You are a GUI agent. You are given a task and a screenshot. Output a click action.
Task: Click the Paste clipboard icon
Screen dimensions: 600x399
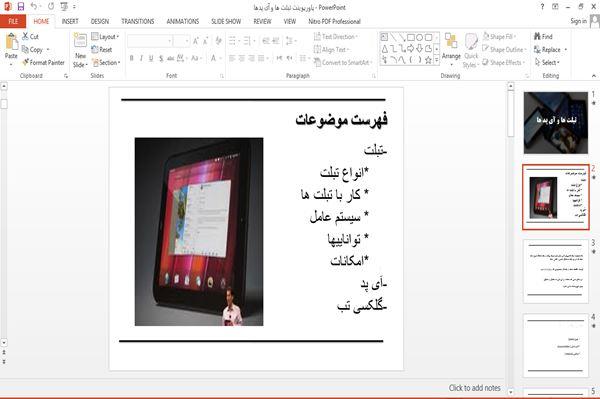11,42
